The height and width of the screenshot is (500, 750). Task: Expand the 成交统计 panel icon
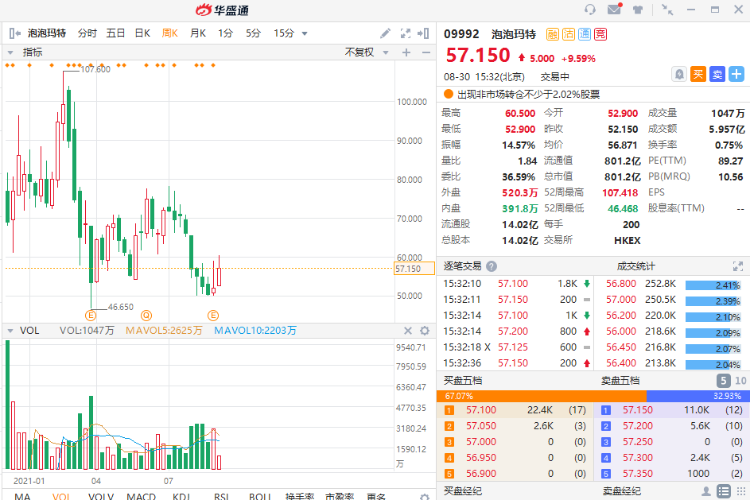(738, 266)
